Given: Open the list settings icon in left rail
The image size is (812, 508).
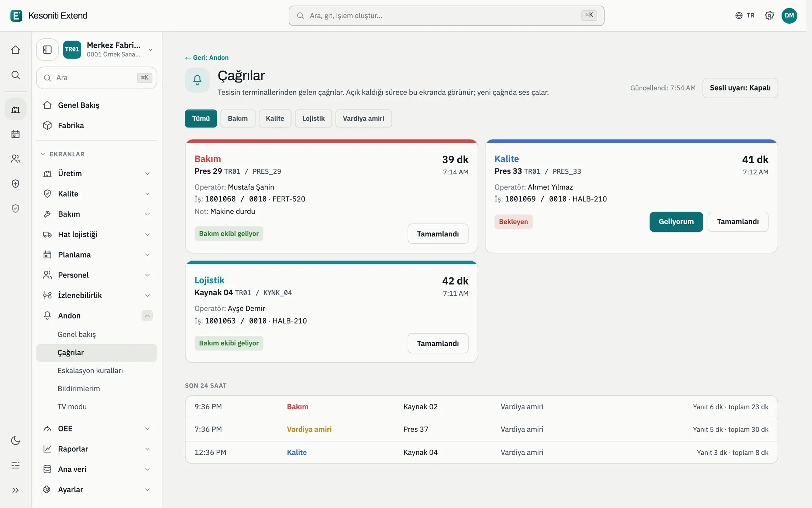Looking at the screenshot, I should coord(16,465).
